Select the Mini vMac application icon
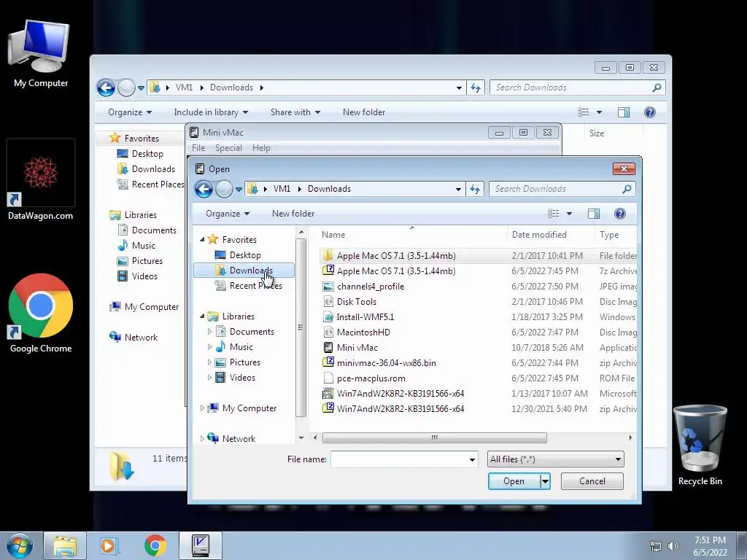The image size is (747, 560). (328, 347)
